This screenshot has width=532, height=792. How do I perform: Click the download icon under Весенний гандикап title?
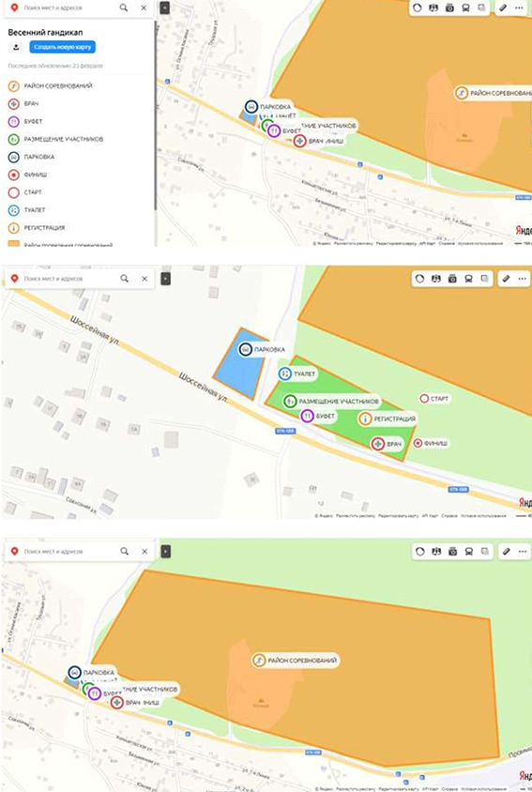pos(16,47)
